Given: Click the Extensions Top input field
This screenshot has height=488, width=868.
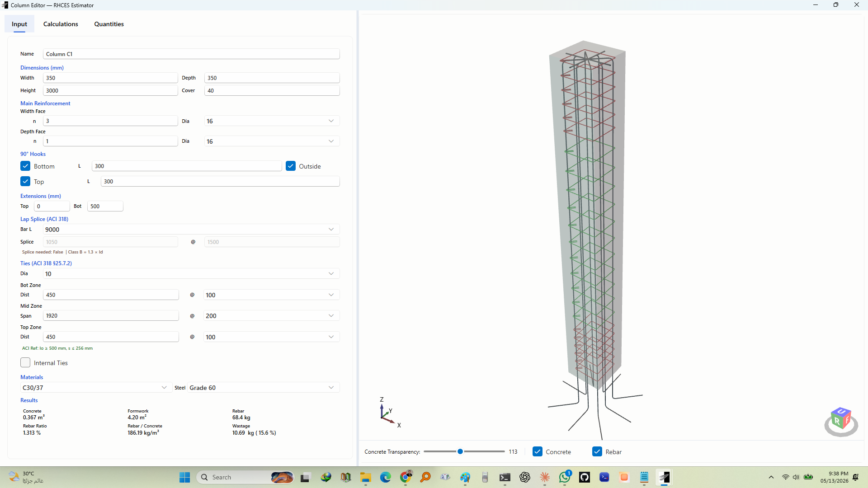Looking at the screenshot, I should 52,206.
